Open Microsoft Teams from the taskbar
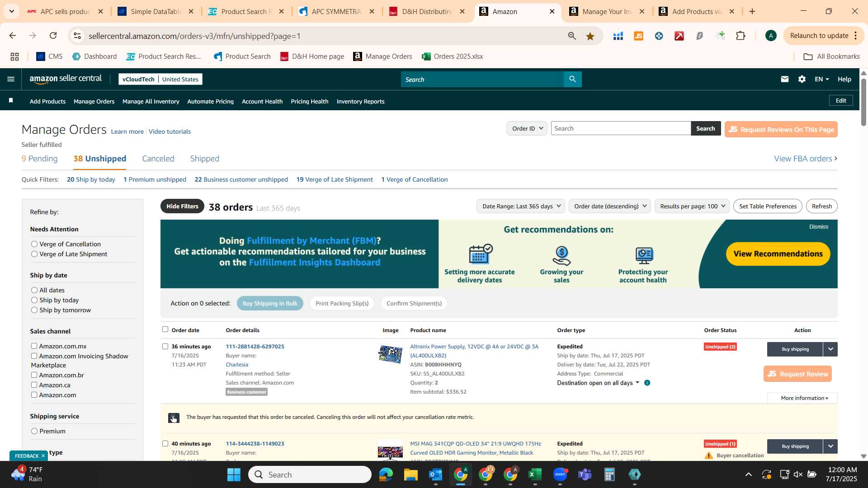 585,474
